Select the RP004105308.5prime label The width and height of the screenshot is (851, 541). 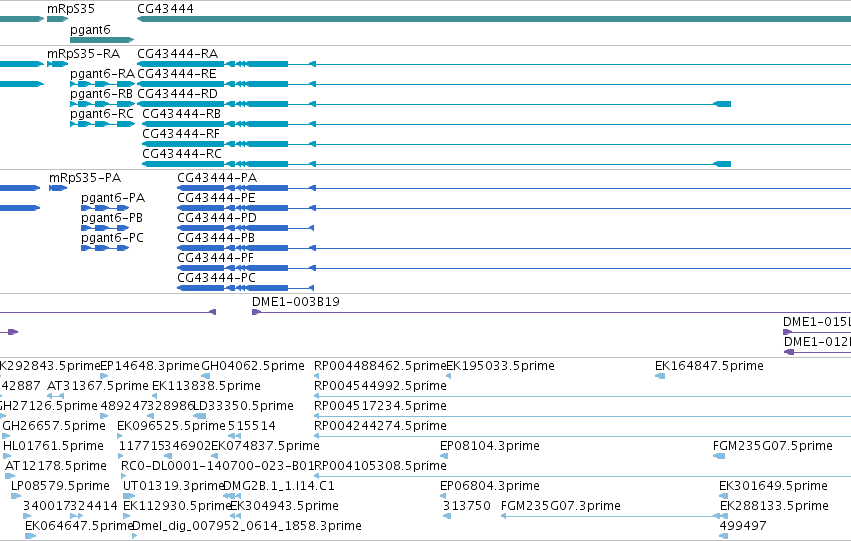(380, 467)
